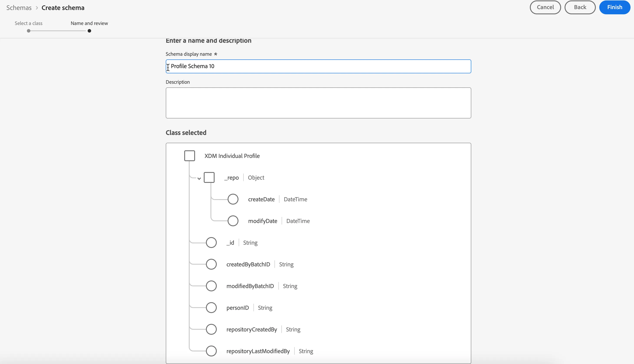This screenshot has height=364, width=634.
Task: Click the Select a class step dot
Action: coord(28,31)
